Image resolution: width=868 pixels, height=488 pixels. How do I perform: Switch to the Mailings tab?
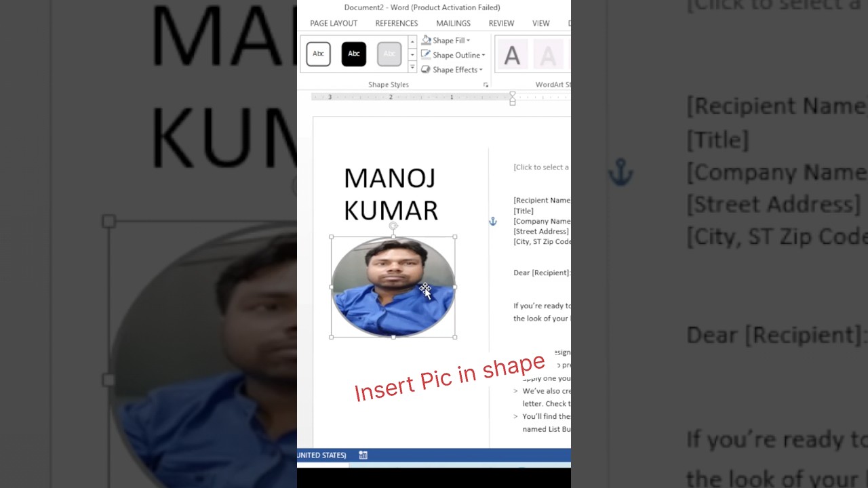(453, 23)
